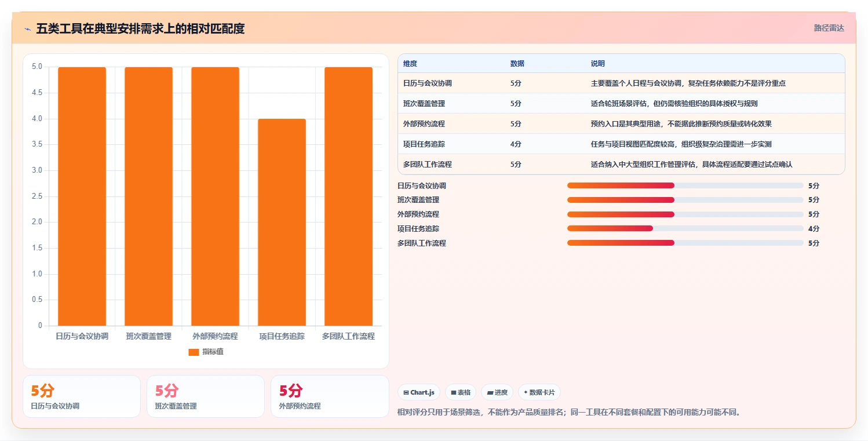Click the 班次覆盖管理 bar in the chart

tap(148, 196)
